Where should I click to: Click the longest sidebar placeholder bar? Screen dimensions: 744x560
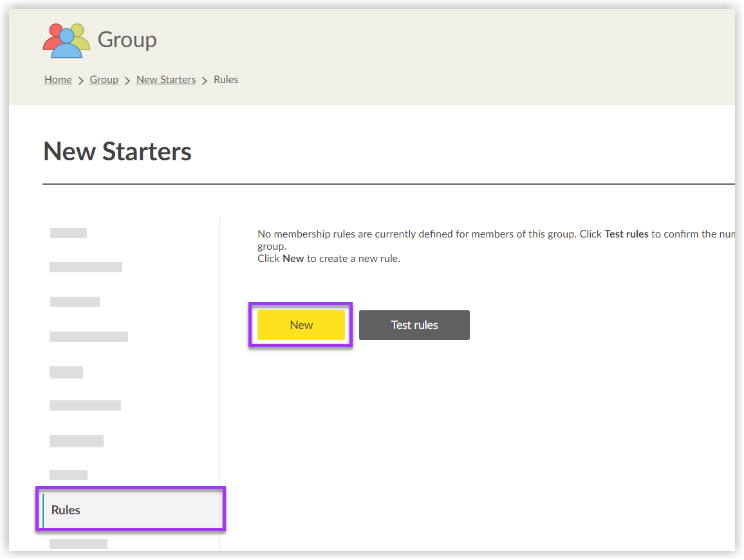click(x=88, y=335)
